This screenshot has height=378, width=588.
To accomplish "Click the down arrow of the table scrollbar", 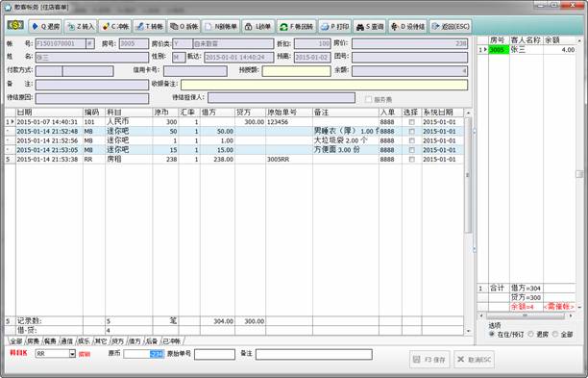I will (x=468, y=331).
